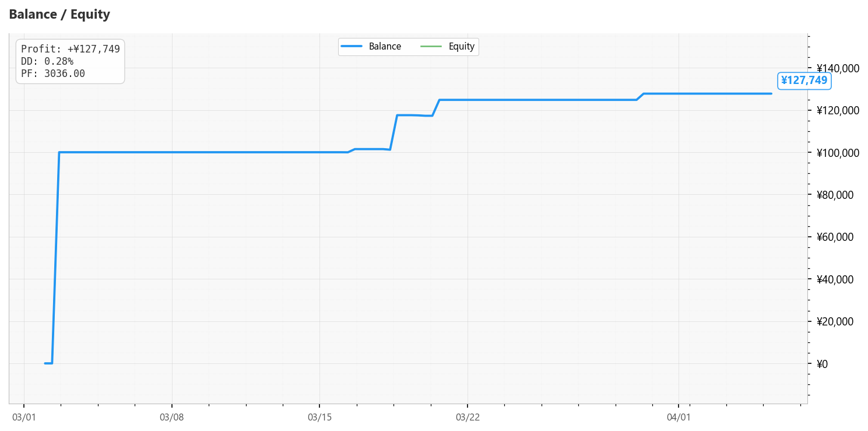The width and height of the screenshot is (868, 431).
Task: Click the 03/15 x-axis date label
Action: point(319,417)
